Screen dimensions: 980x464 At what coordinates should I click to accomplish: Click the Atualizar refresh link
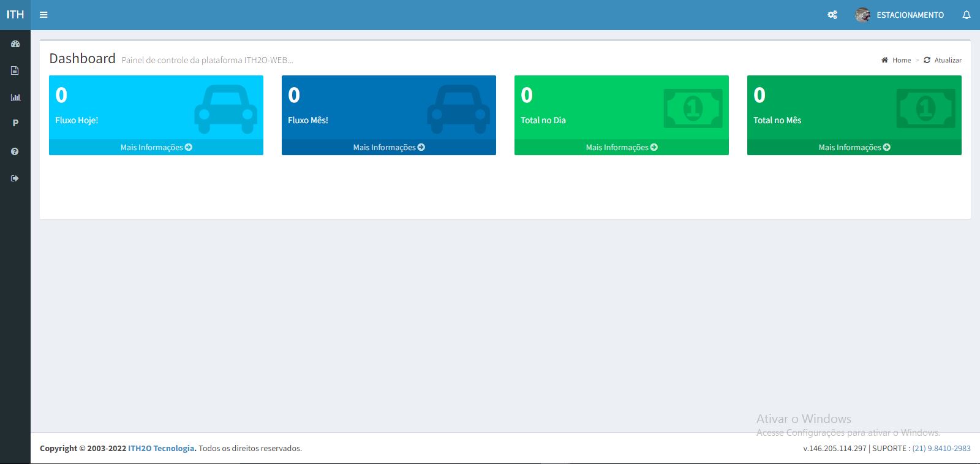click(x=948, y=60)
